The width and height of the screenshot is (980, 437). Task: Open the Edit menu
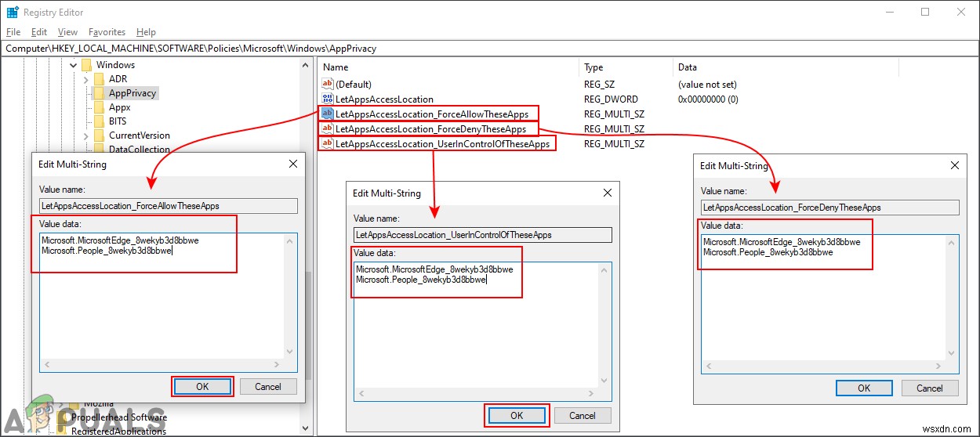coord(39,32)
